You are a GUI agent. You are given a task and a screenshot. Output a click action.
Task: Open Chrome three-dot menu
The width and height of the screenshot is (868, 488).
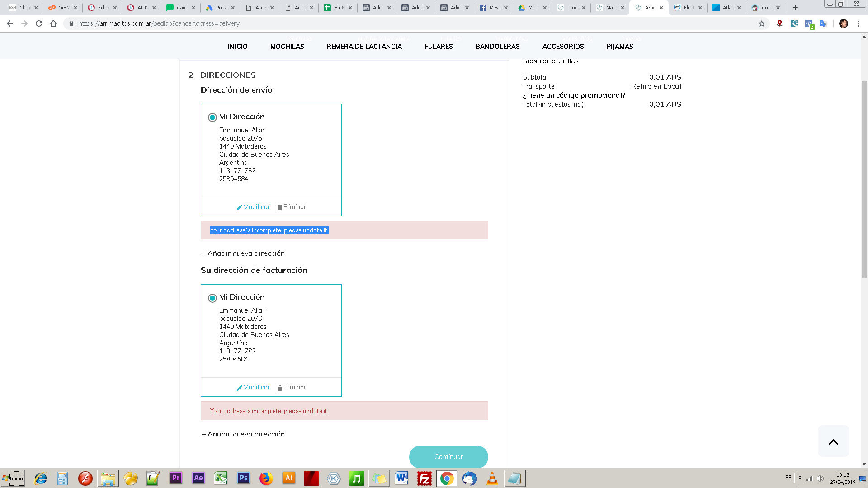858,23
